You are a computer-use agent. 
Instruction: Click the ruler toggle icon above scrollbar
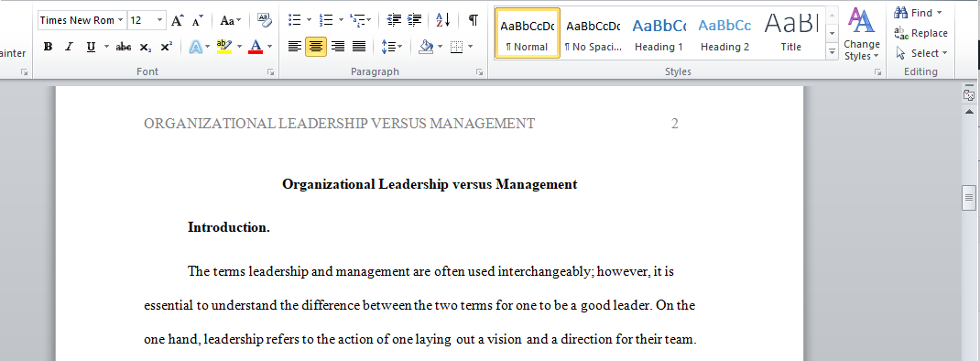969,95
